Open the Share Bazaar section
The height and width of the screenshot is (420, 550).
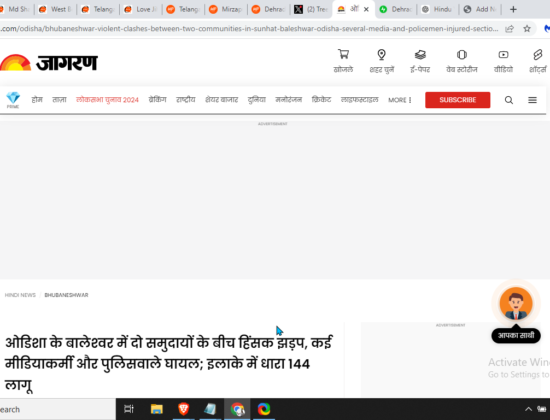coord(221,100)
